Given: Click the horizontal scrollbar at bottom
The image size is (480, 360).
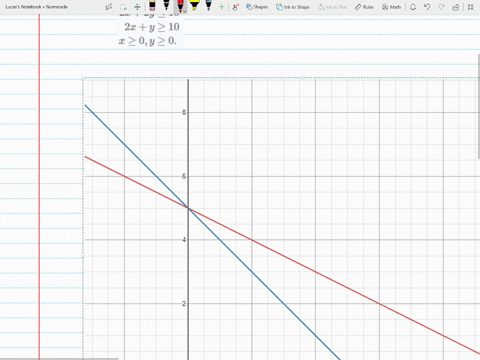Looking at the screenshot, I should tap(59, 359).
